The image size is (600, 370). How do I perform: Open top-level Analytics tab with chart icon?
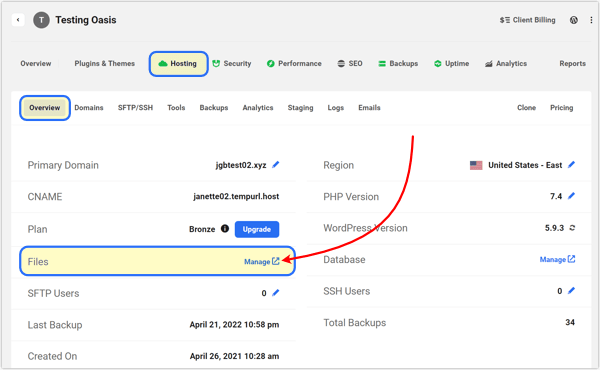506,64
